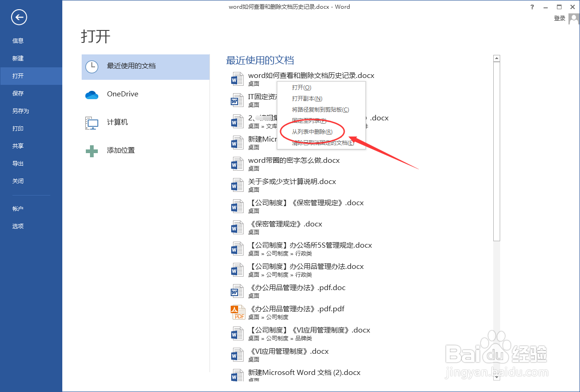Image resolution: width=580 pixels, height=392 pixels.
Task: Click the back arrow navigation icon
Action: pyautogui.click(x=18, y=17)
